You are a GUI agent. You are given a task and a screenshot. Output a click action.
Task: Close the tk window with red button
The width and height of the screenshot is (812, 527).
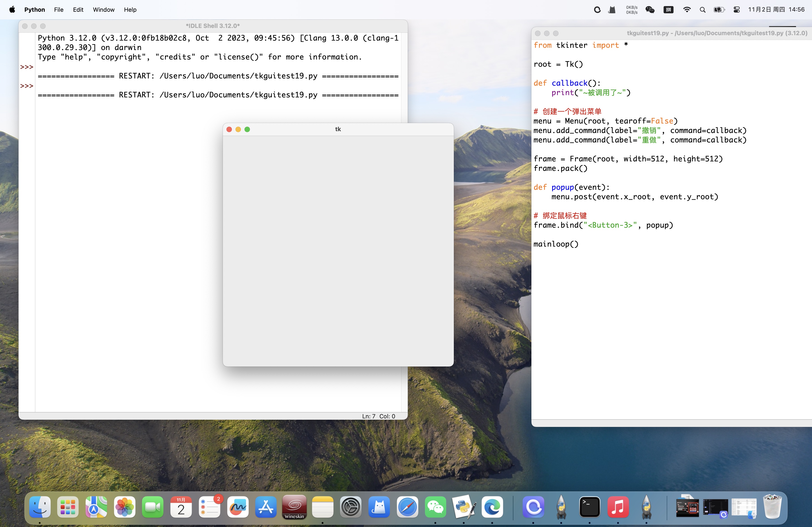(x=229, y=129)
